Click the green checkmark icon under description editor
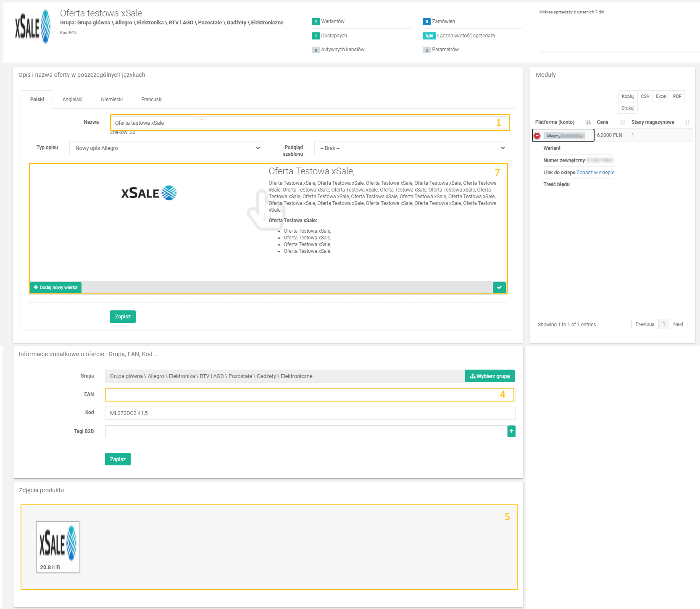 [499, 287]
